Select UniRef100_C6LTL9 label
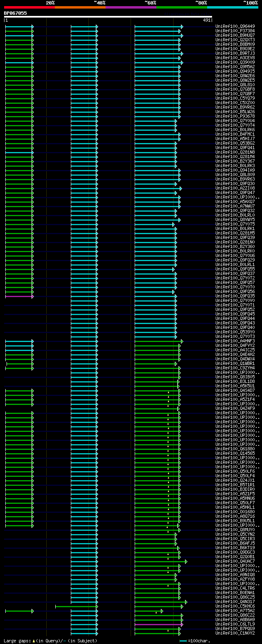262x644 pixels. [x=235, y=624]
